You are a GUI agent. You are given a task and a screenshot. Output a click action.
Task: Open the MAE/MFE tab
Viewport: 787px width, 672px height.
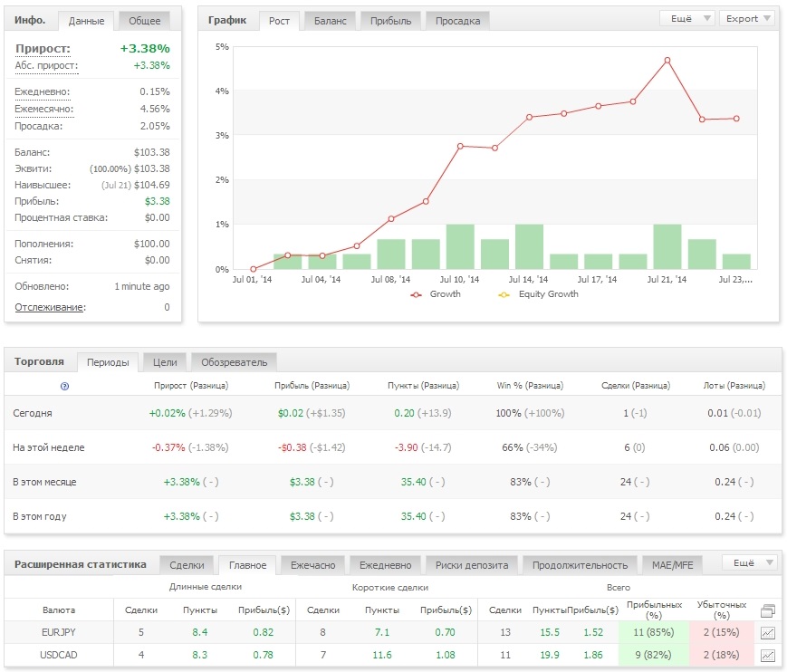(672, 565)
